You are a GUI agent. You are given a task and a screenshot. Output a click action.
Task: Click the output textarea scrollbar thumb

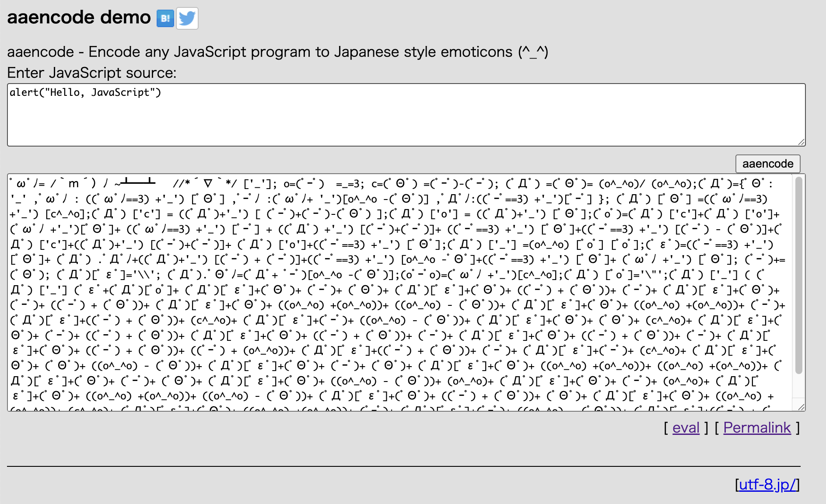point(799,275)
